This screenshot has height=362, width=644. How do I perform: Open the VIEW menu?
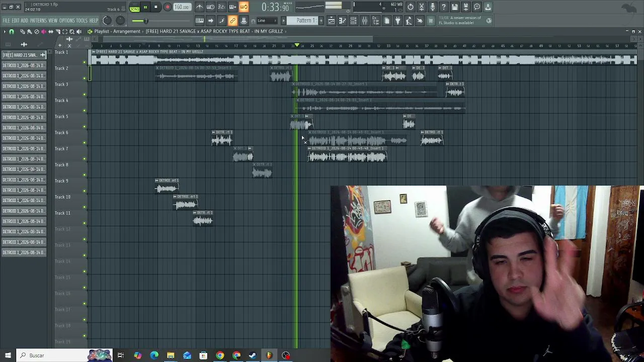point(53,21)
